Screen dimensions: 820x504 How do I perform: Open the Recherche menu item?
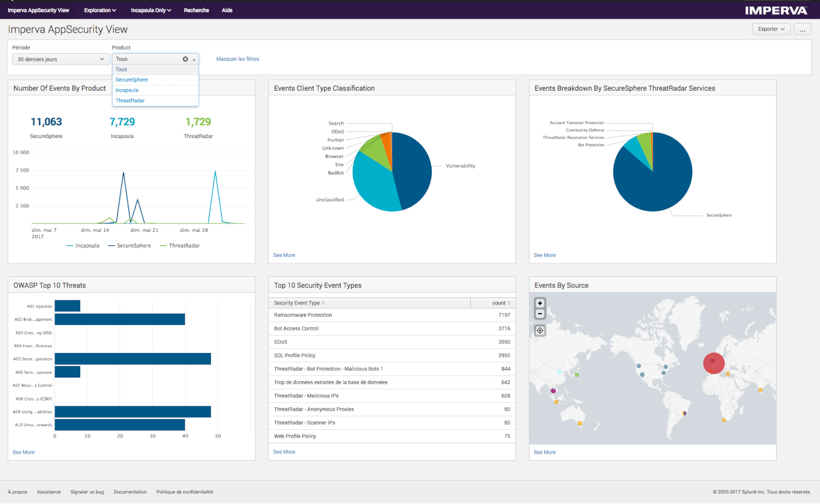[x=196, y=10]
